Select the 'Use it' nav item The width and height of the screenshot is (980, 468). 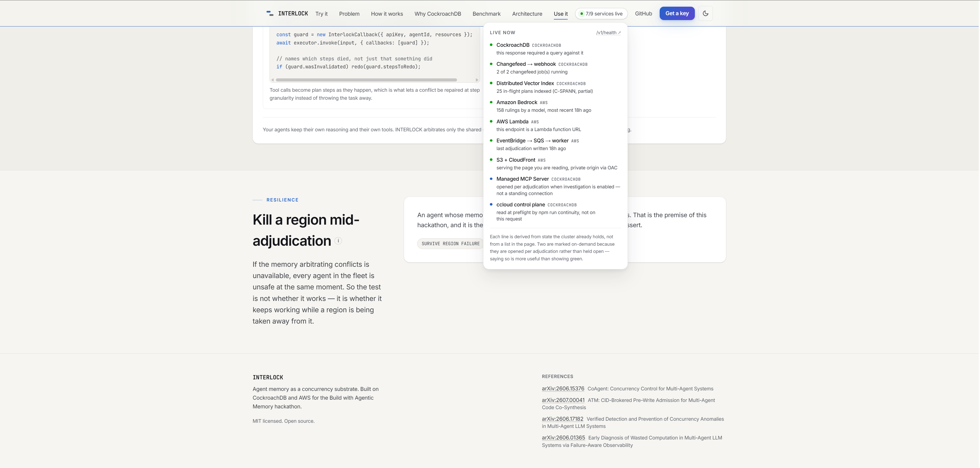click(561, 14)
